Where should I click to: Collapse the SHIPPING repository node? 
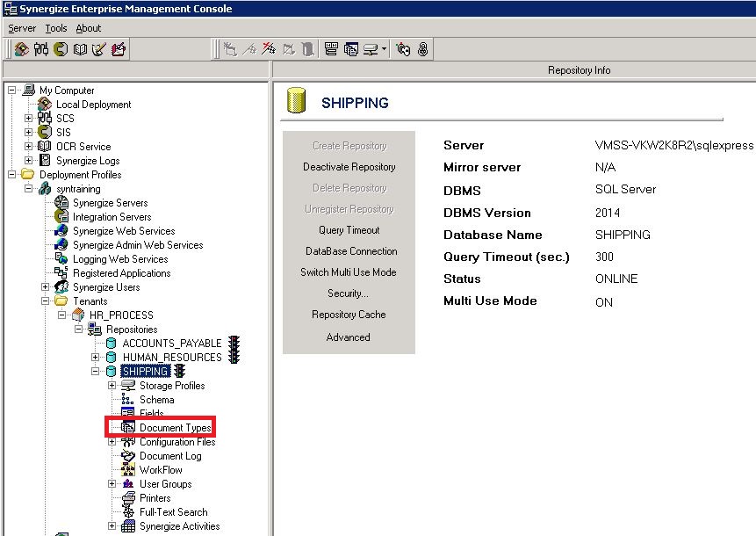[x=96, y=371]
